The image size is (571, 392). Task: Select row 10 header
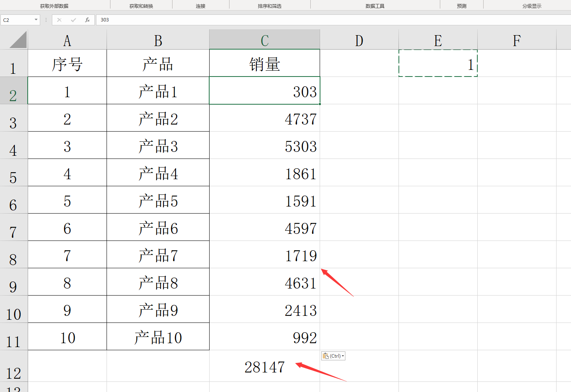pyautogui.click(x=14, y=309)
